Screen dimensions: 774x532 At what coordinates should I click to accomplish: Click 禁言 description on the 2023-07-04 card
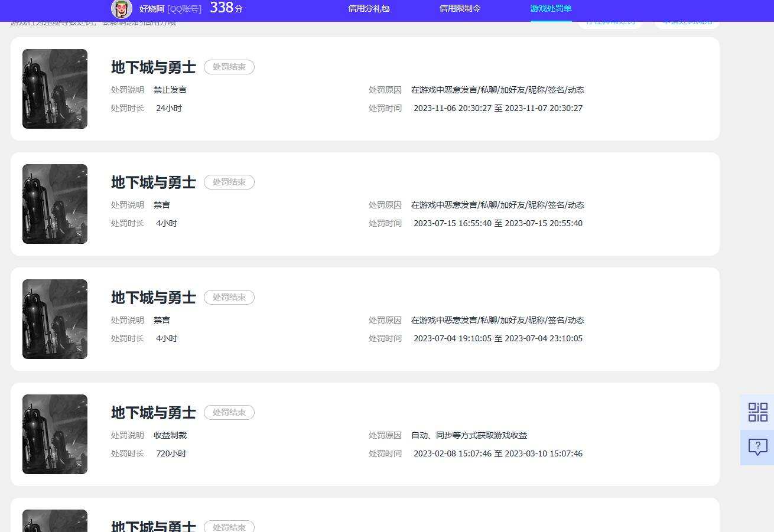point(162,320)
